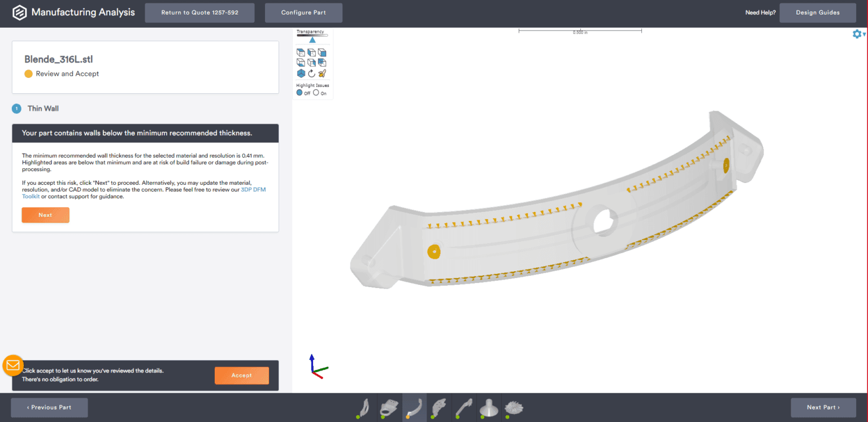Screen dimensions: 868x422
Task: Open the gear settings dropdown
Action: 857,34
